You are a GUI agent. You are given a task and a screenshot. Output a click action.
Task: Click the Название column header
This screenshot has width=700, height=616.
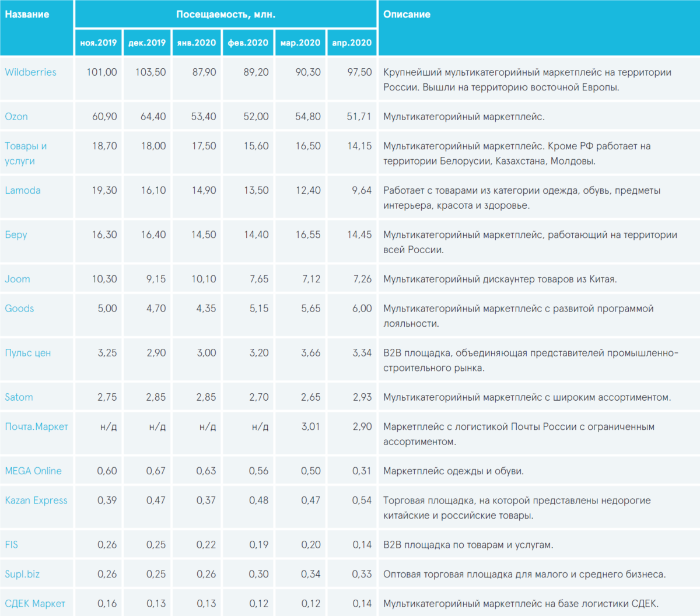27,14
